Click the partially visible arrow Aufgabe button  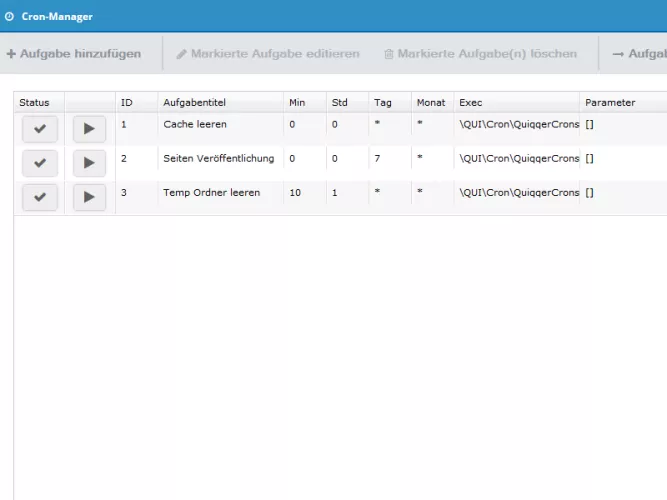pyautogui.click(x=639, y=53)
